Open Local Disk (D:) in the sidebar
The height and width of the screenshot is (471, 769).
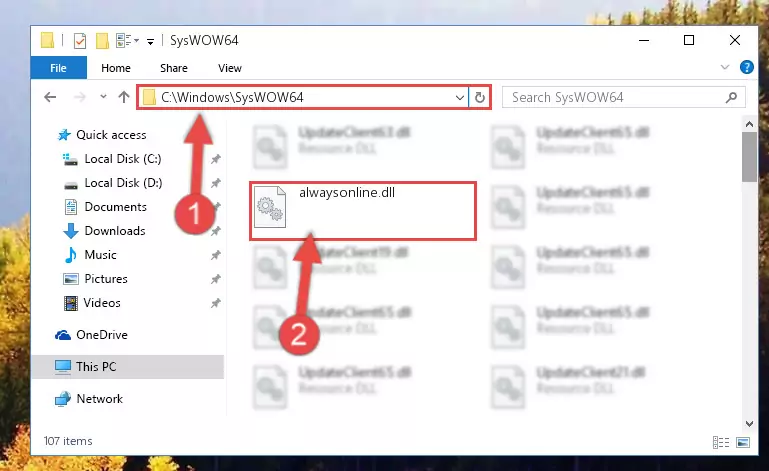pyautogui.click(x=123, y=183)
